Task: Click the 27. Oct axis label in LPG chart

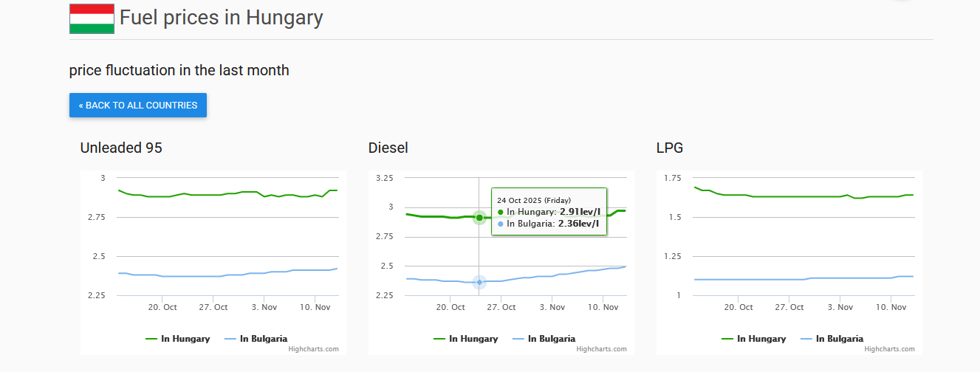Action: pos(789,307)
